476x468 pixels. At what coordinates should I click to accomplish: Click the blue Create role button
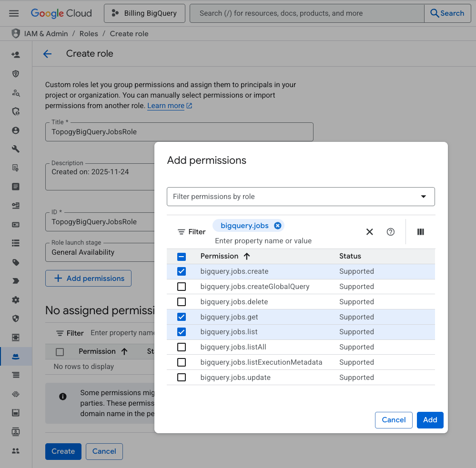click(x=63, y=451)
